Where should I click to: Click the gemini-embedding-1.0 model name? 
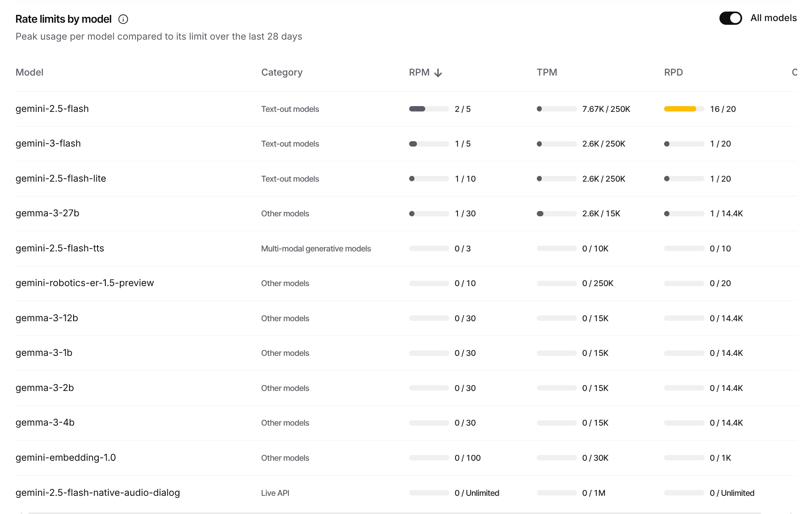(65, 458)
